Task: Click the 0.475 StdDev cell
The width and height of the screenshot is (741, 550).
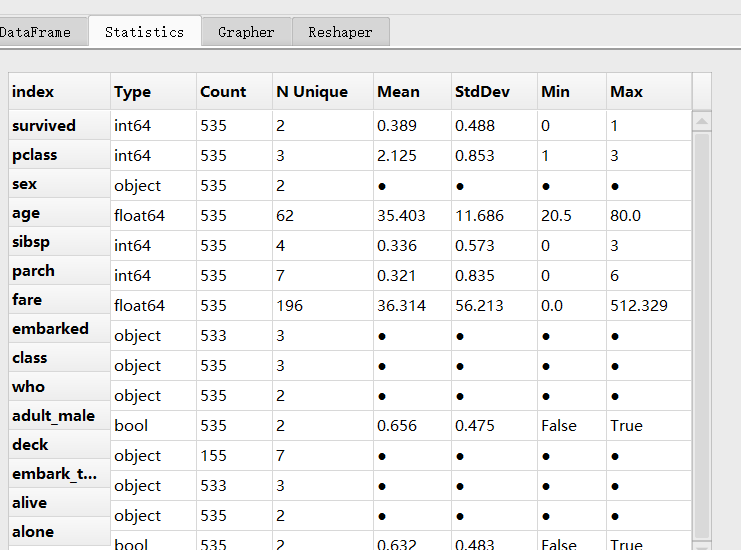Action: pos(494,426)
